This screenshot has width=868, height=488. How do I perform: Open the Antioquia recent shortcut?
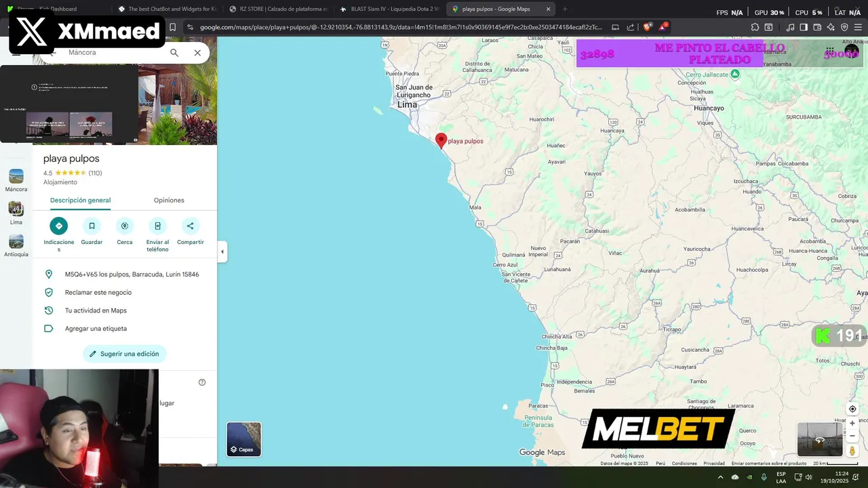(x=16, y=246)
